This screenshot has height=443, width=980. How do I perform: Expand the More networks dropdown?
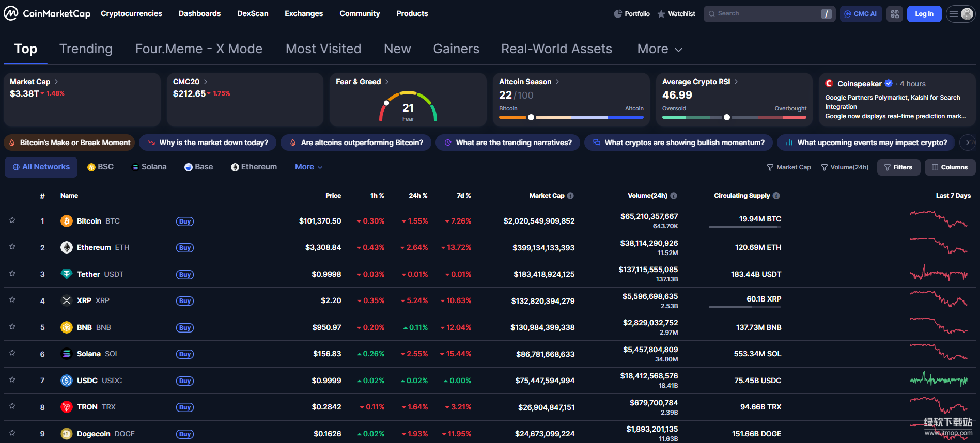coord(308,167)
